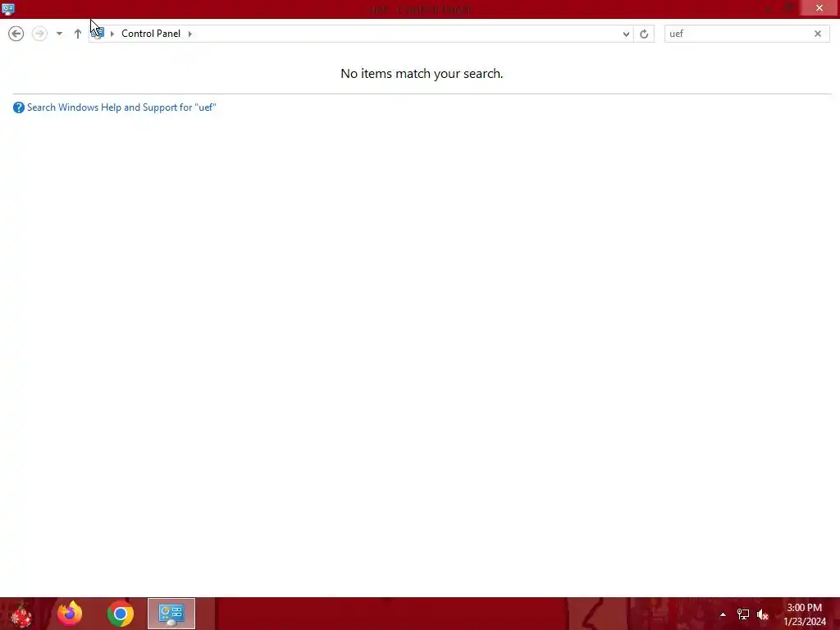
Task: Click the blue help question mark icon
Action: 19,107
